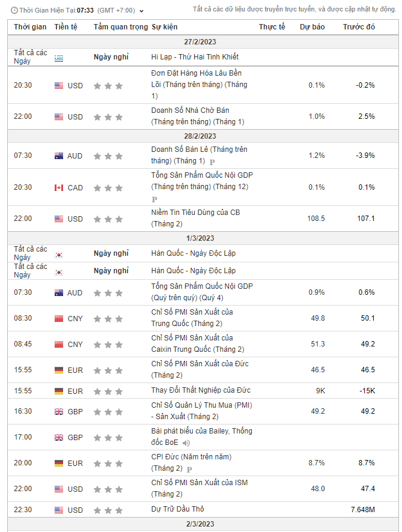Open Doanh Số Nhà Chờ Bán event
Screen dimensions: 402x532
click(198, 116)
